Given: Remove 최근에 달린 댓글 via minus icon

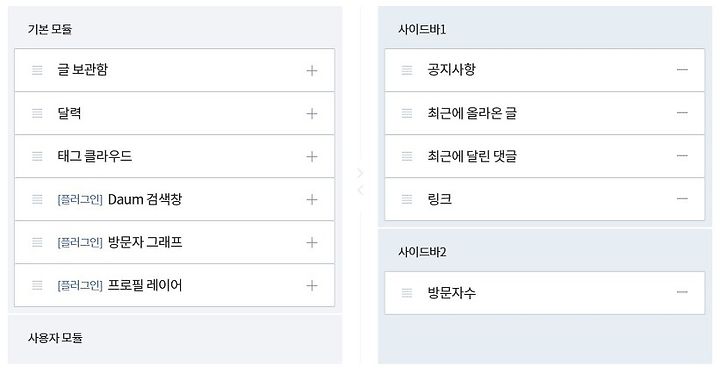Looking at the screenshot, I should point(682,156).
